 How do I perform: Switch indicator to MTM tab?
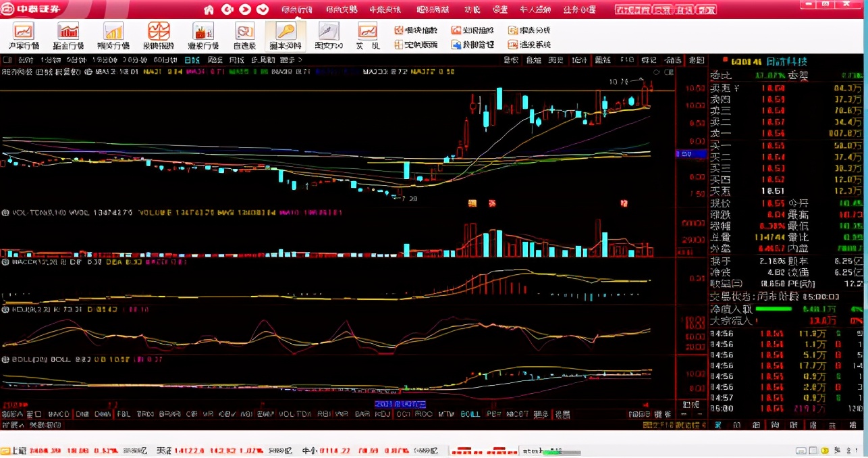tap(446, 414)
